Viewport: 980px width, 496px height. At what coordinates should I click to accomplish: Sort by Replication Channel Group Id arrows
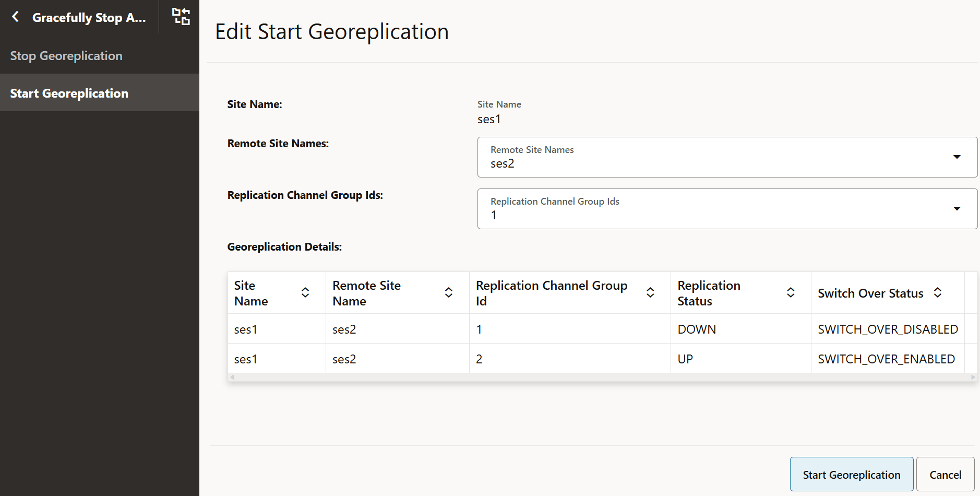[650, 292]
